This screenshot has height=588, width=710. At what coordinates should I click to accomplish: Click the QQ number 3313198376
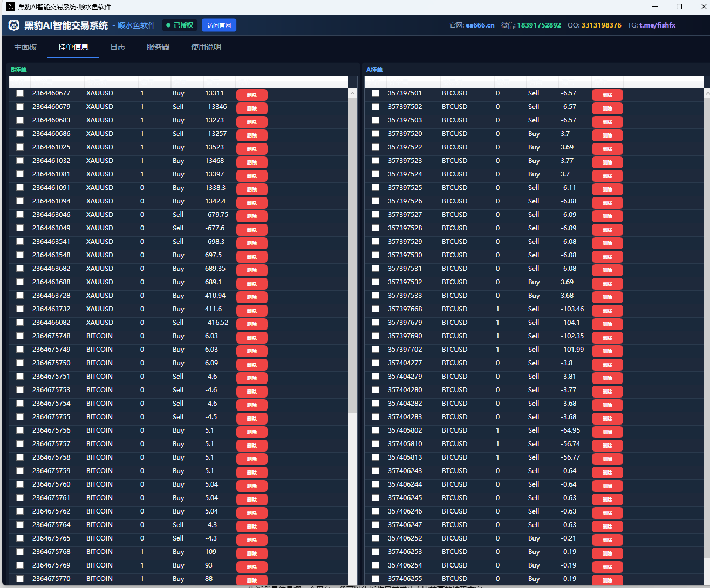pyautogui.click(x=601, y=25)
